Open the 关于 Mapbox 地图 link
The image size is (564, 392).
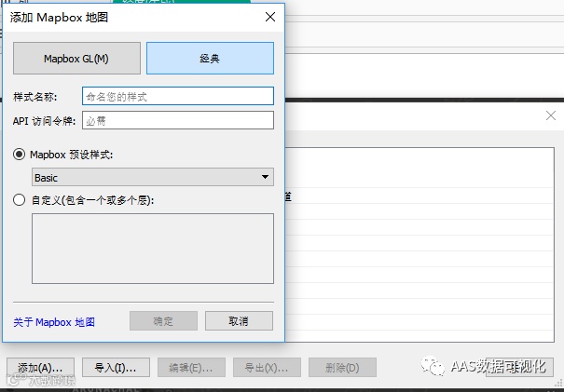pyautogui.click(x=54, y=322)
